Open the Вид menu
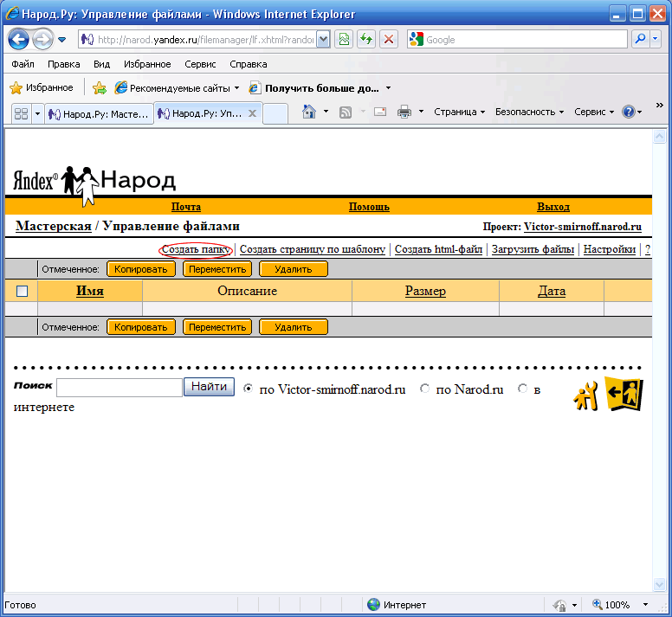672x617 pixels. [x=101, y=64]
